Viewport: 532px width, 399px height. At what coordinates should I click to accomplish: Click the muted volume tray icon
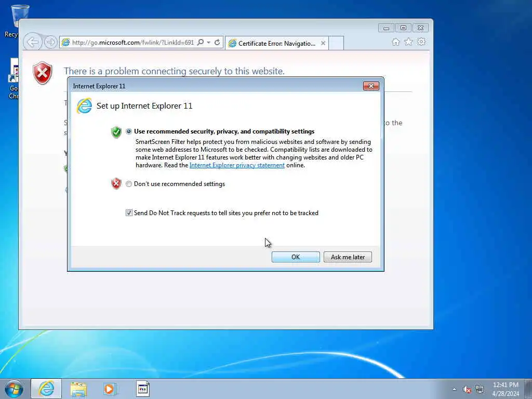[467, 390]
